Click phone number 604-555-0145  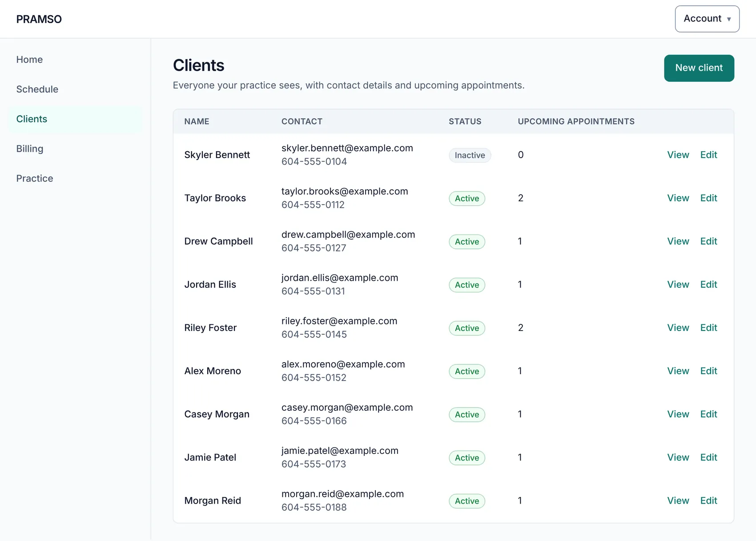(x=314, y=334)
